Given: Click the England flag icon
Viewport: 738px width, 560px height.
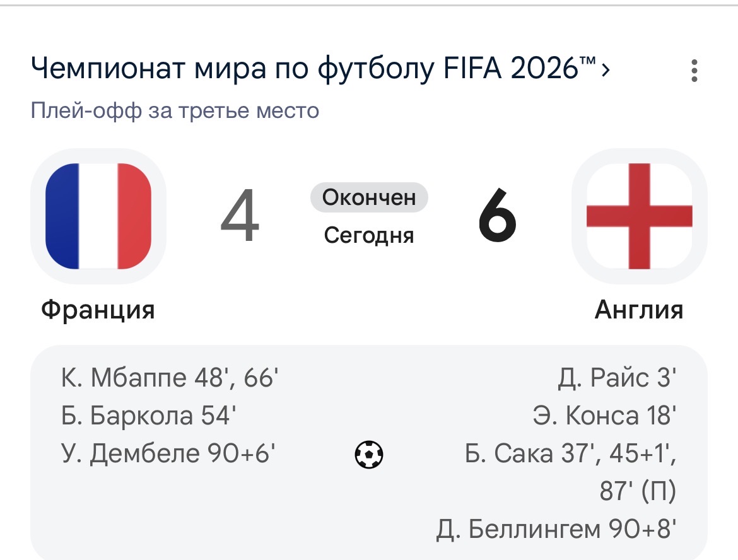Looking at the screenshot, I should [x=639, y=216].
